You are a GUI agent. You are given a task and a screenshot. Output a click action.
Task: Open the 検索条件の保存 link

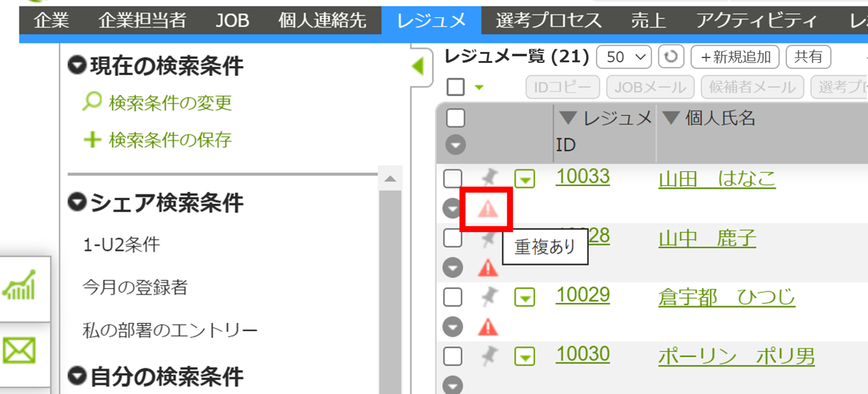click(170, 140)
